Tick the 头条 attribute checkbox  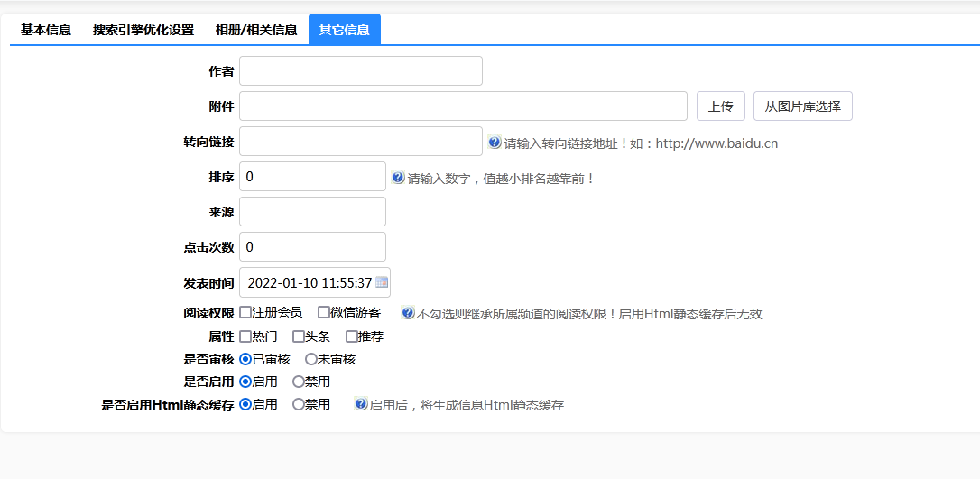click(299, 336)
